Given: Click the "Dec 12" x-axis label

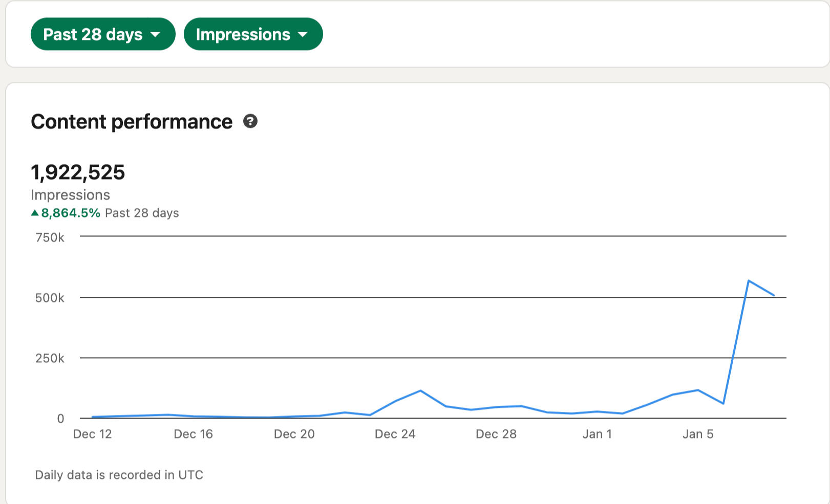Looking at the screenshot, I should pos(92,434).
